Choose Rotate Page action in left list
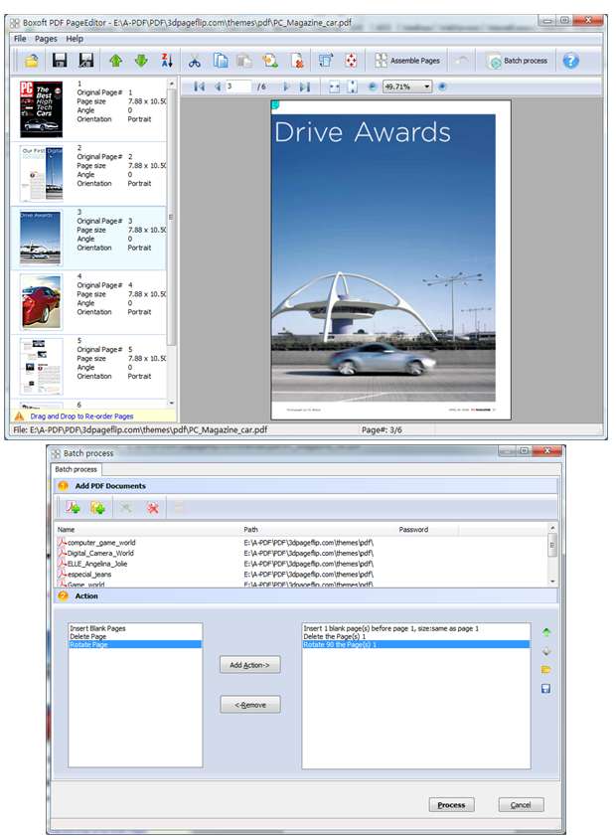This screenshot has height=840, width=616. 135,644
